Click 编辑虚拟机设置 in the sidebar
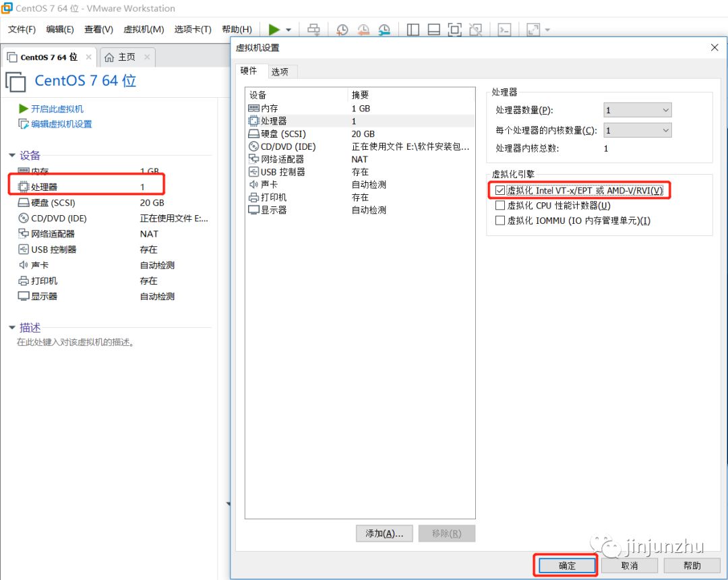The image size is (728, 580). point(58,123)
